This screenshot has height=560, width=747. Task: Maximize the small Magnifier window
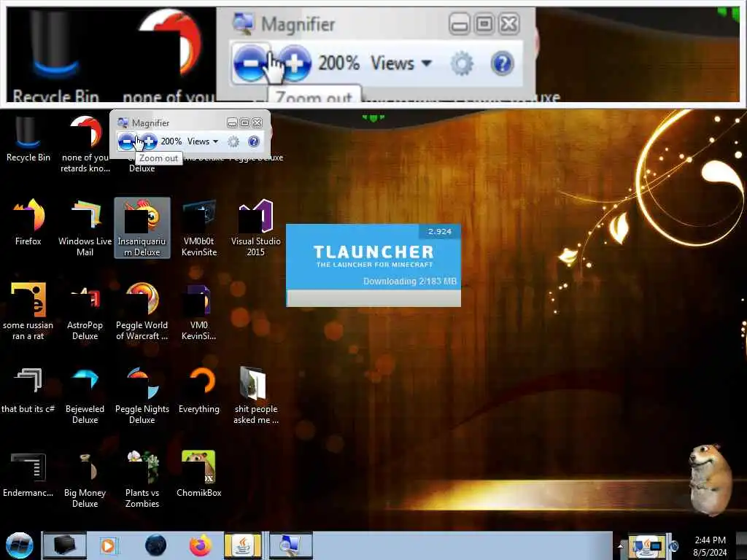coord(244,122)
